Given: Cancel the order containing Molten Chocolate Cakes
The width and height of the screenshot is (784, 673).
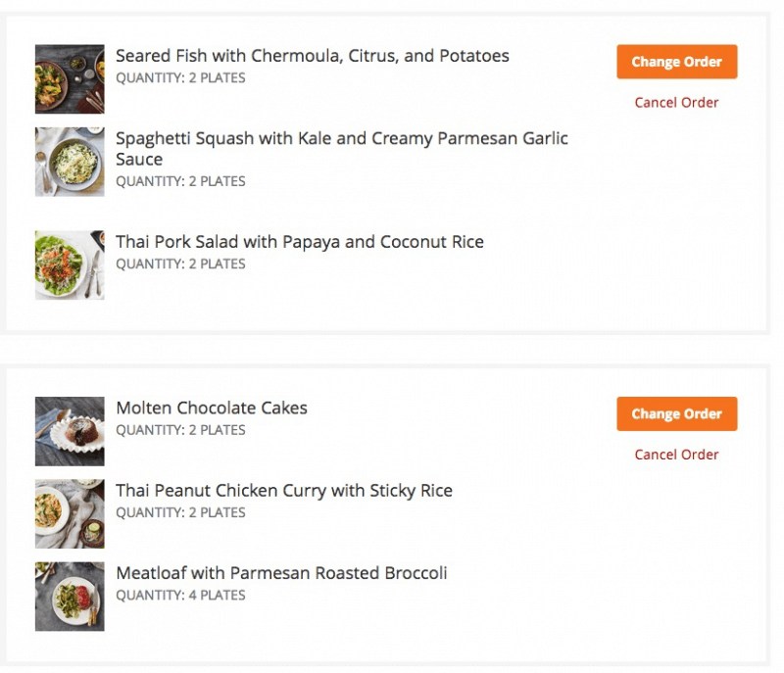Looking at the screenshot, I should click(676, 455).
